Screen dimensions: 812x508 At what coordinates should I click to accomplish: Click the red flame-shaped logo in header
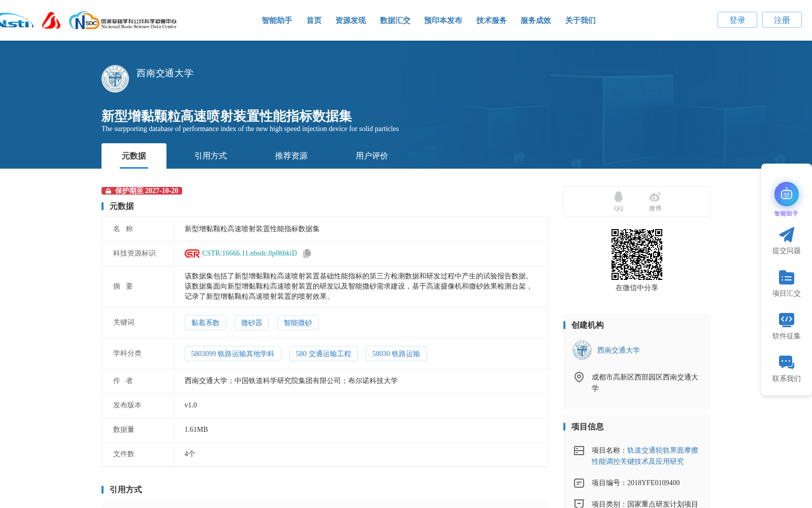pos(51,21)
